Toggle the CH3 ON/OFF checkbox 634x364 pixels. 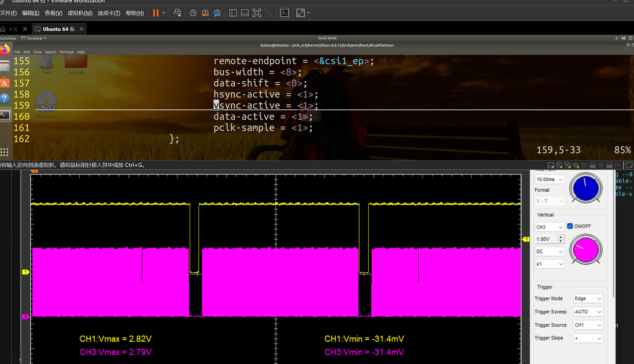(570, 226)
